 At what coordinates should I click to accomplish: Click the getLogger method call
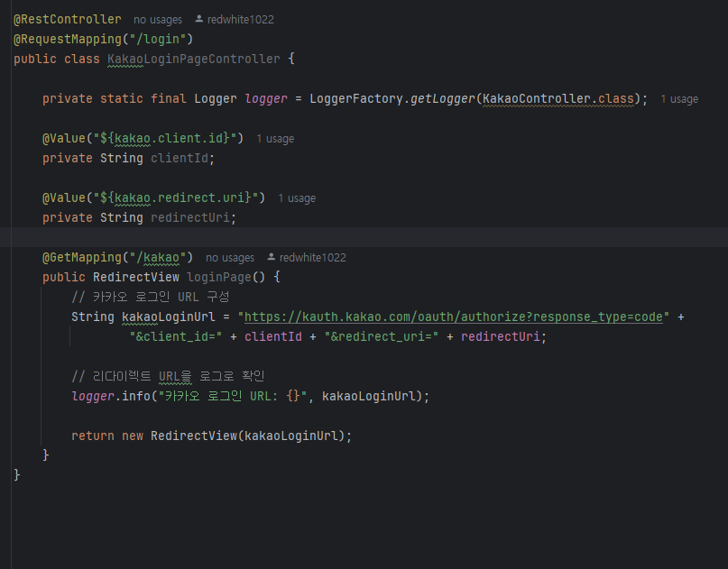[442, 99]
